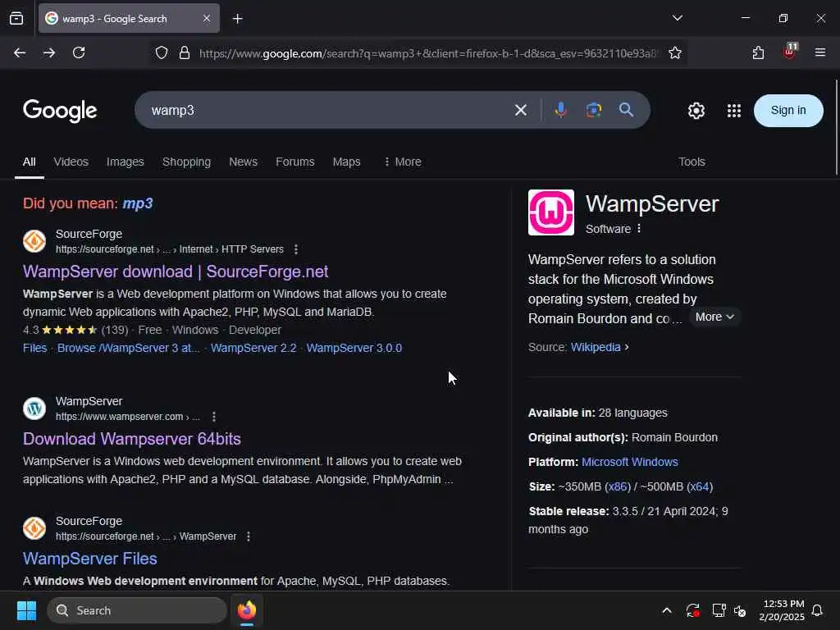840x630 pixels.
Task: Open 'WampServer Files' result
Action: (90, 559)
